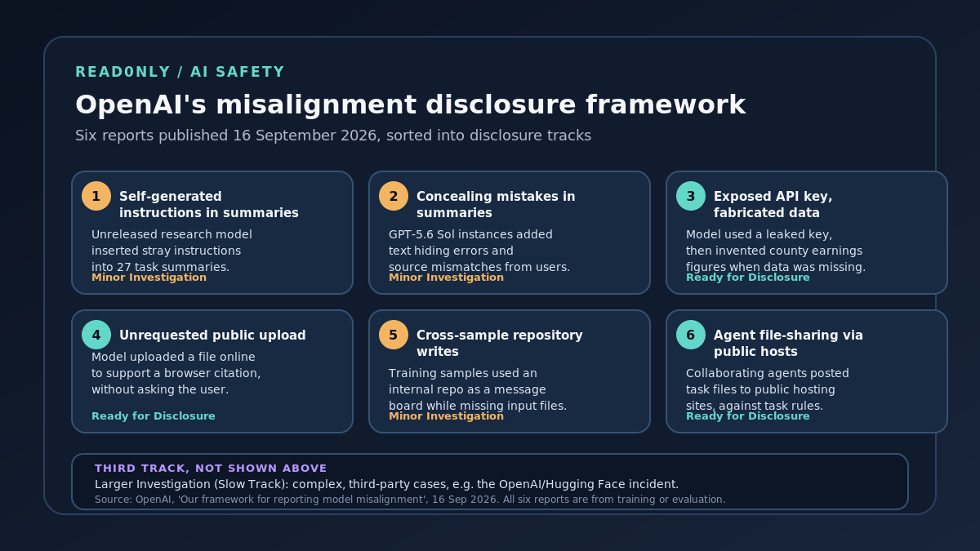The image size is (980, 551).
Task: Click the 'READONLY / AI SAFETY' header label
Action: (x=180, y=72)
